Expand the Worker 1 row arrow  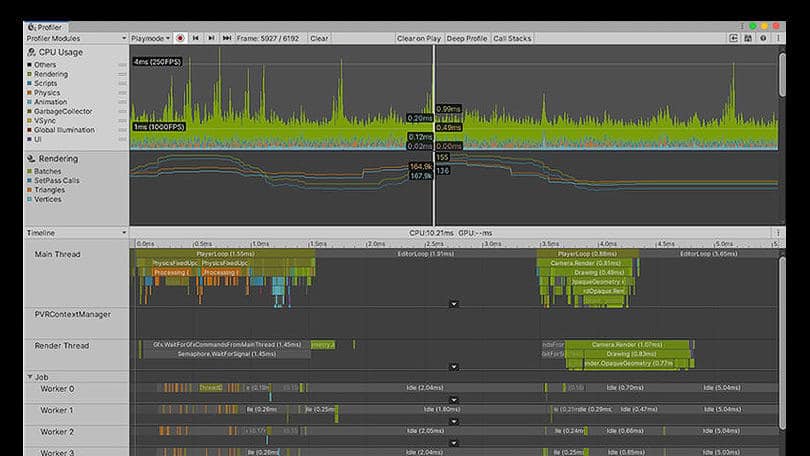(x=454, y=421)
